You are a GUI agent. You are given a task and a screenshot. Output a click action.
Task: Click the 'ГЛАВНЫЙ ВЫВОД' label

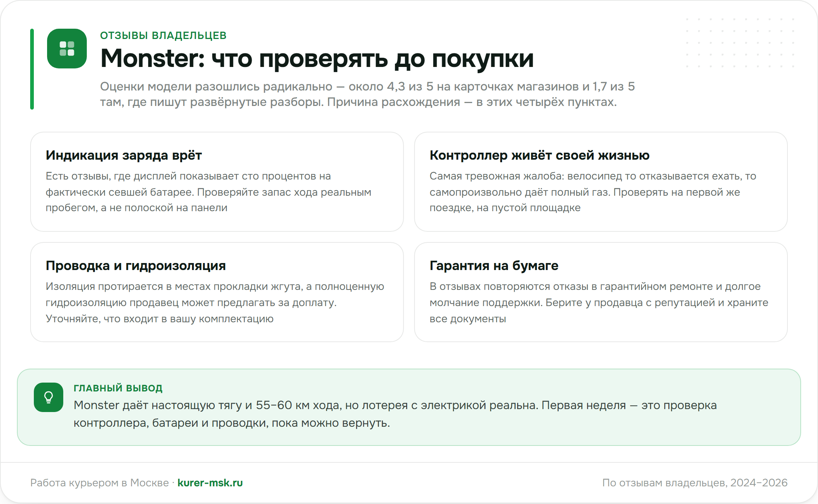tap(118, 388)
